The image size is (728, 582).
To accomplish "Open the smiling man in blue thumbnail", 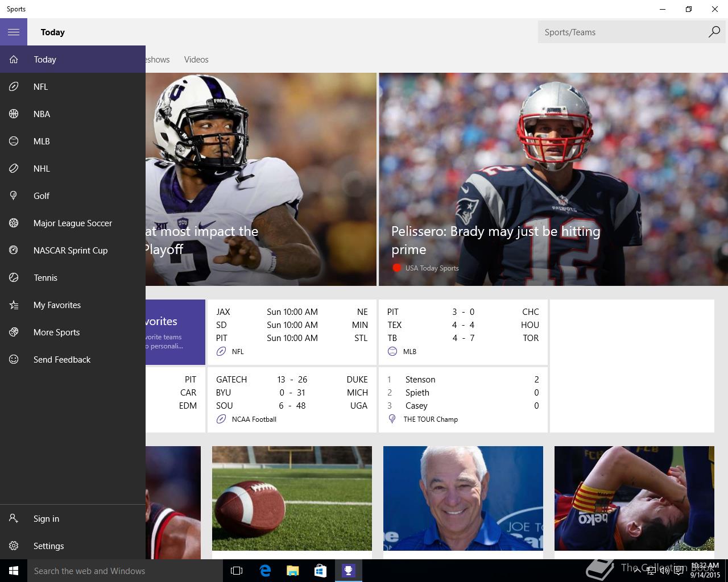I will tap(463, 498).
